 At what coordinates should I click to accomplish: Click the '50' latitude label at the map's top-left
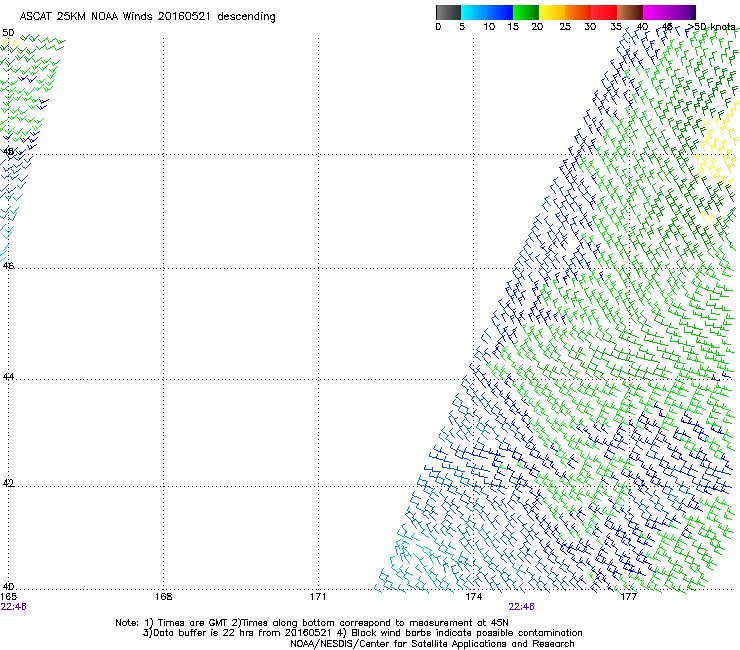click(x=8, y=33)
